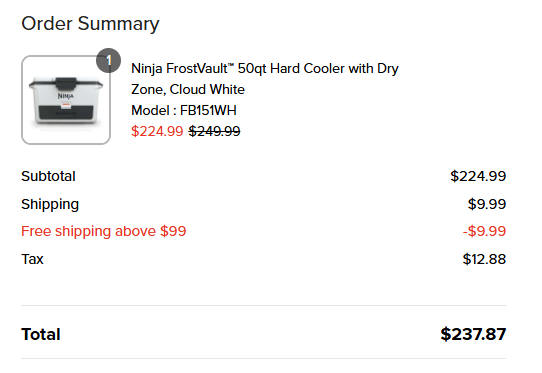Click the crossed-out $249.99 original price
The height and width of the screenshot is (373, 542).
click(x=214, y=131)
